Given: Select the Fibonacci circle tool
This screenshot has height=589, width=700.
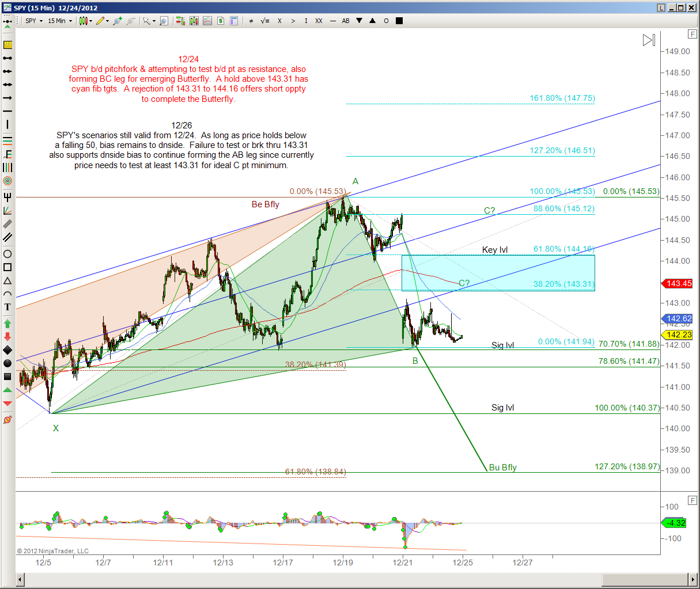Looking at the screenshot, I should 7,181.
